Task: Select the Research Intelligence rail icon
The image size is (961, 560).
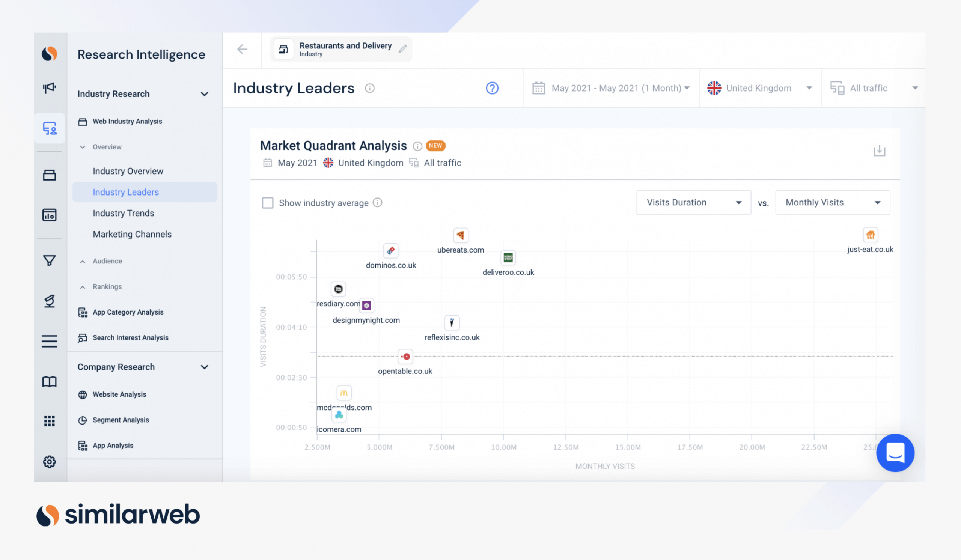Action: pyautogui.click(x=50, y=128)
